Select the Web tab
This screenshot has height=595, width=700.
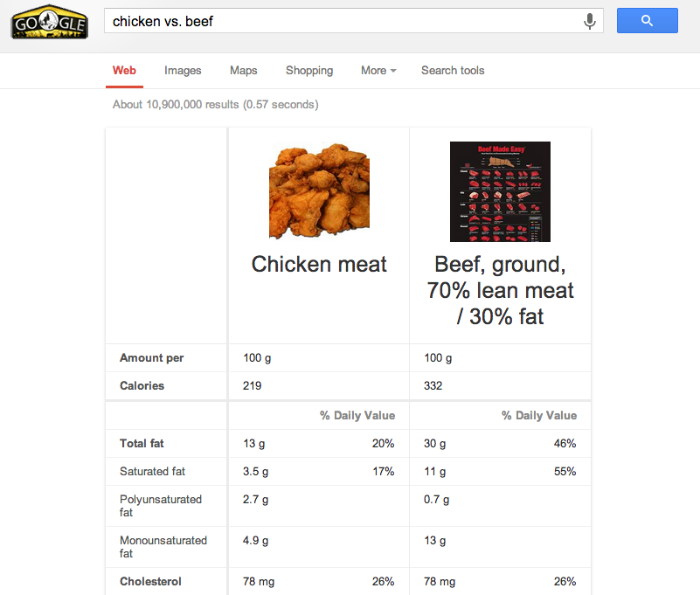tap(124, 71)
